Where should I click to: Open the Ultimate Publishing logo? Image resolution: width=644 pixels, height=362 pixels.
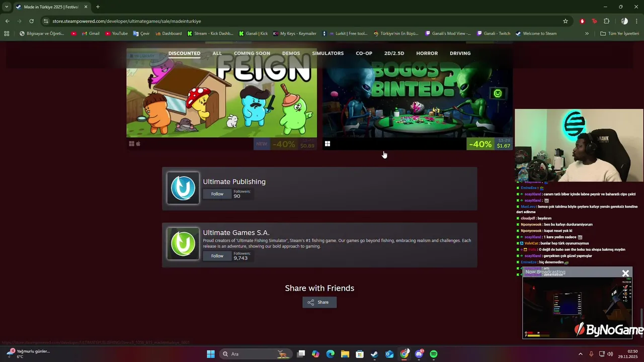point(183,188)
